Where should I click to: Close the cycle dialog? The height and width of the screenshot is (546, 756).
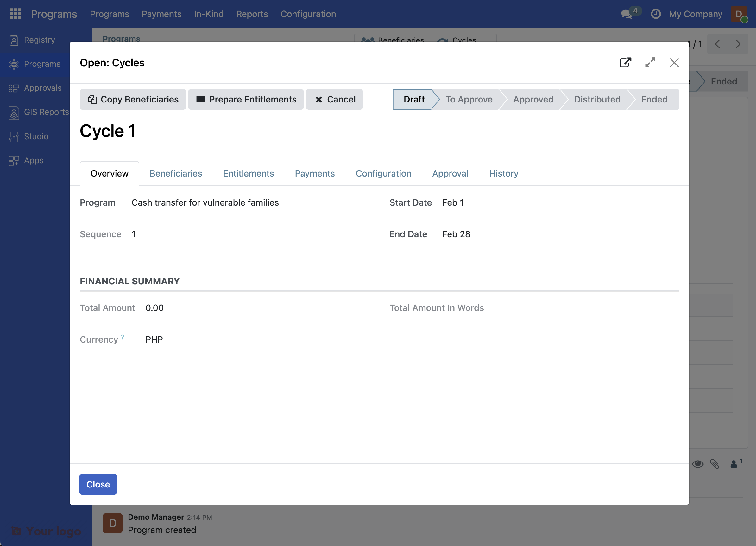pos(674,63)
